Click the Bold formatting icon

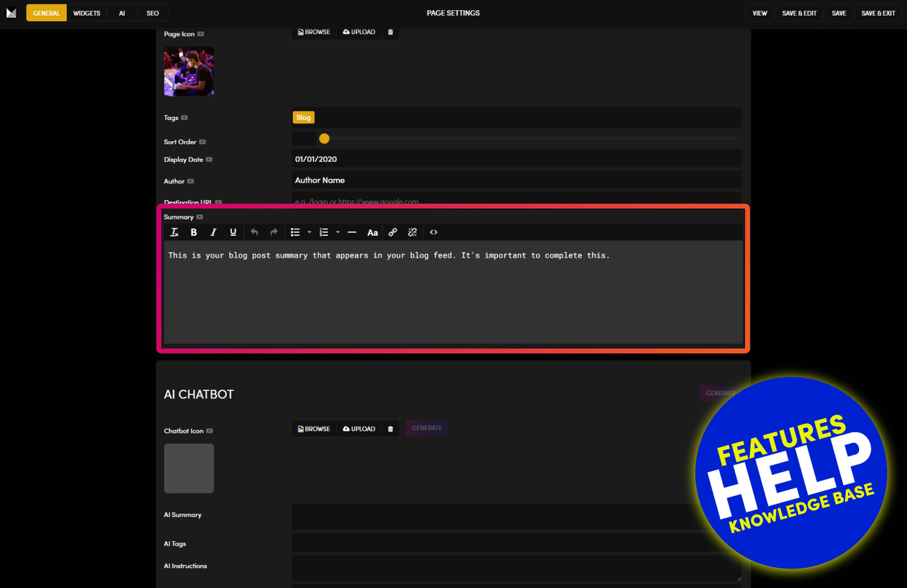point(194,233)
